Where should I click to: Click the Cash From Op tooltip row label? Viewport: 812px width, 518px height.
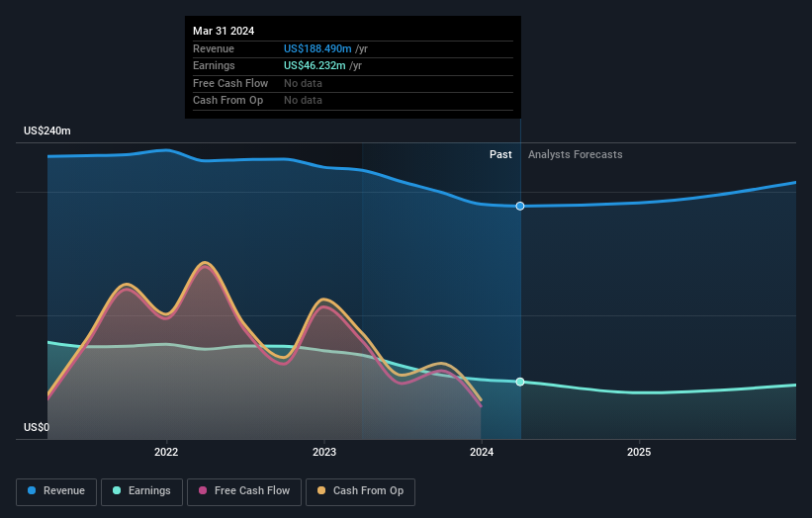(x=227, y=101)
